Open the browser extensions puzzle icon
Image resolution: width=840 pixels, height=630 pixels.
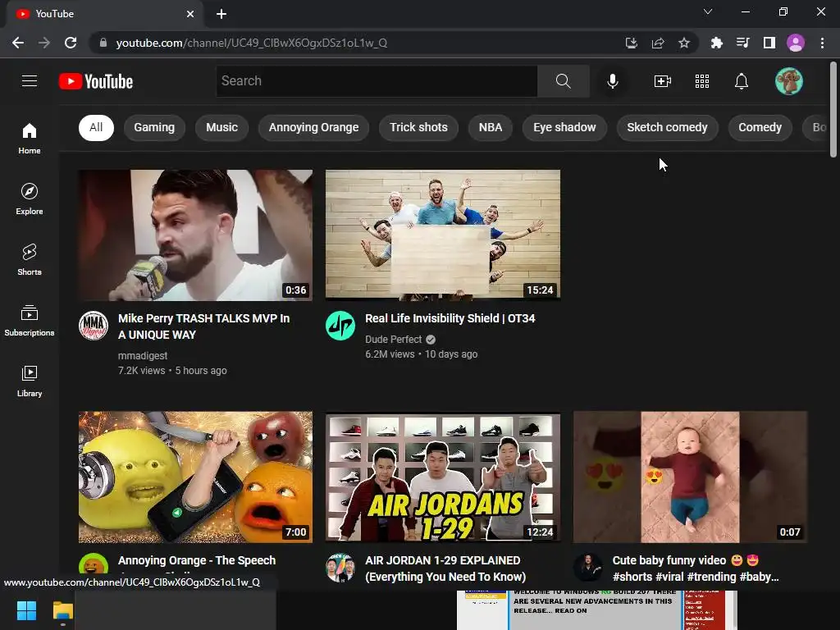click(716, 43)
